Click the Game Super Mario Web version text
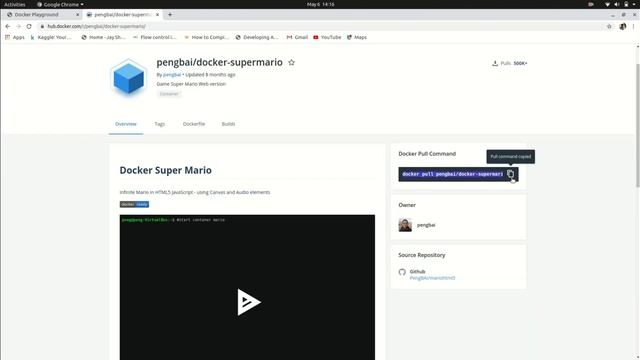The height and width of the screenshot is (360, 640). [191, 84]
